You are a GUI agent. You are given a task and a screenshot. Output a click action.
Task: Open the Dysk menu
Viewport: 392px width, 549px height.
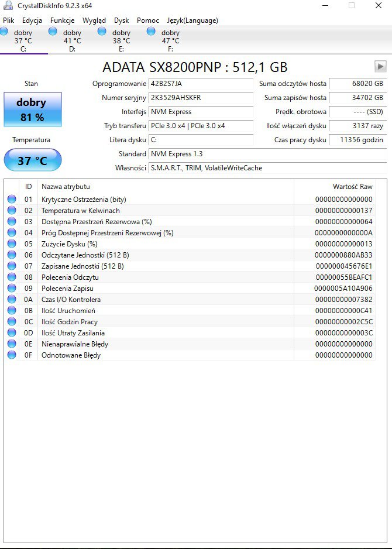click(x=122, y=20)
